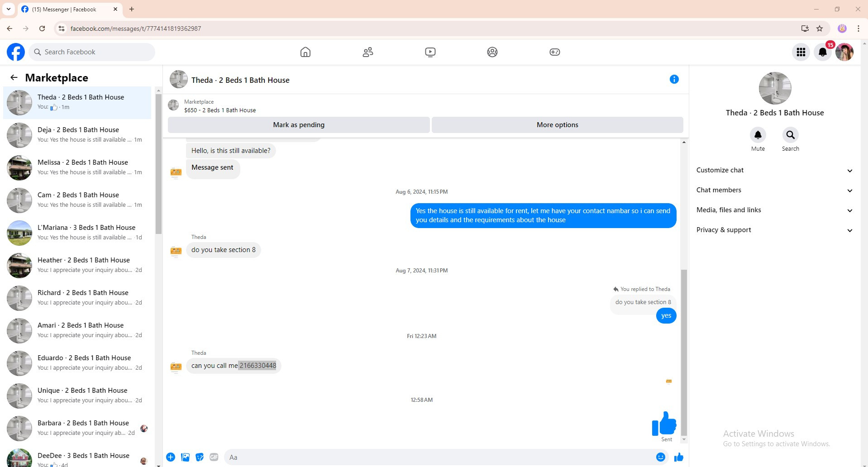Open the Gaming controller icon
The width and height of the screenshot is (868, 467).
(555, 52)
